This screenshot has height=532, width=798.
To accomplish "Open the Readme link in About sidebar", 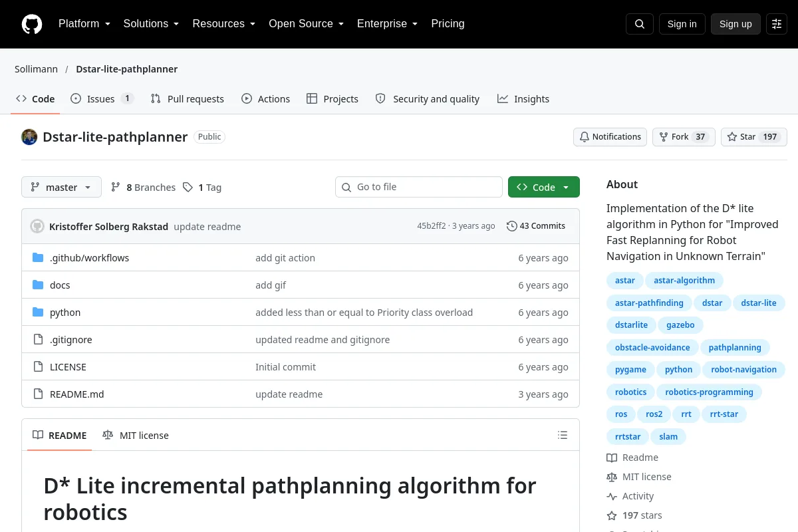I will point(632,458).
